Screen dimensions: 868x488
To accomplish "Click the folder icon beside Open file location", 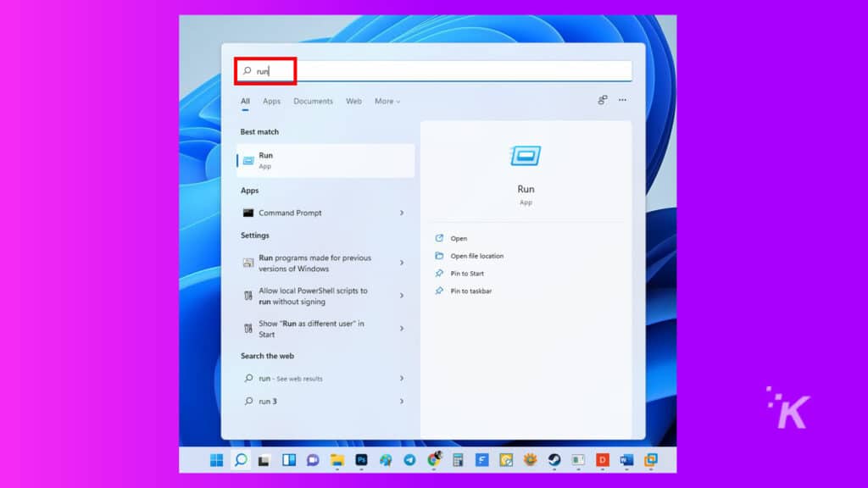I will (439, 256).
